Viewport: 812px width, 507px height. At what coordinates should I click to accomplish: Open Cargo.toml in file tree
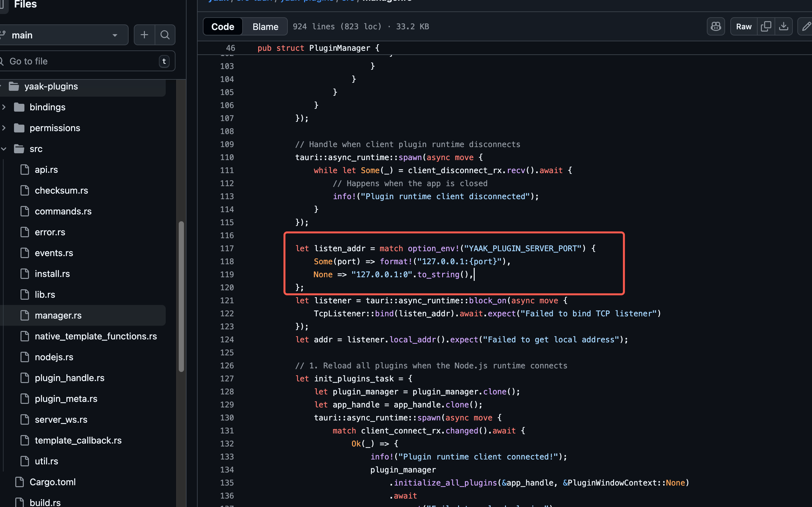click(53, 482)
